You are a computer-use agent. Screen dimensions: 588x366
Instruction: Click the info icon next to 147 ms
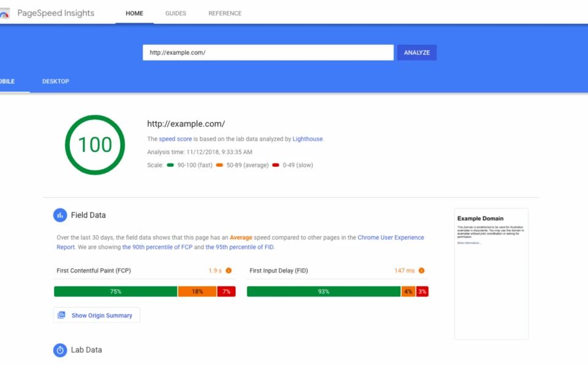[x=421, y=270]
